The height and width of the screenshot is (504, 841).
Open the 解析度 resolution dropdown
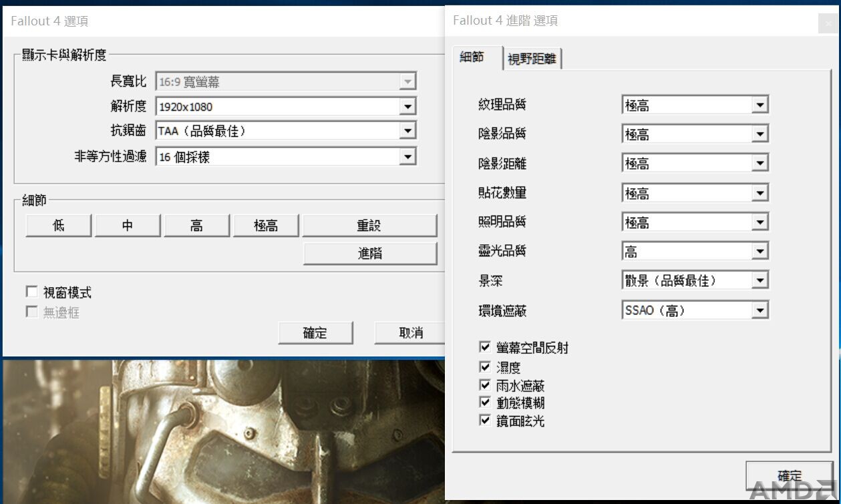[x=407, y=106]
